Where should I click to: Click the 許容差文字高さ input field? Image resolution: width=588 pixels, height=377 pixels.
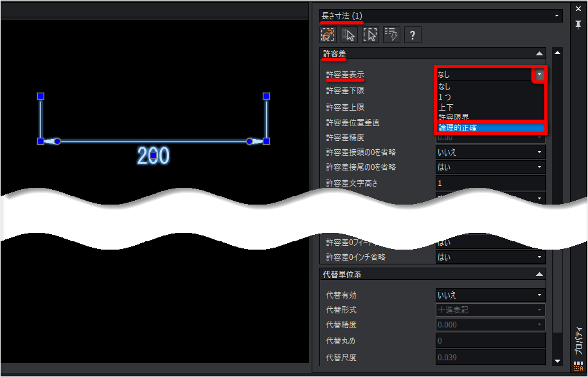(490, 183)
